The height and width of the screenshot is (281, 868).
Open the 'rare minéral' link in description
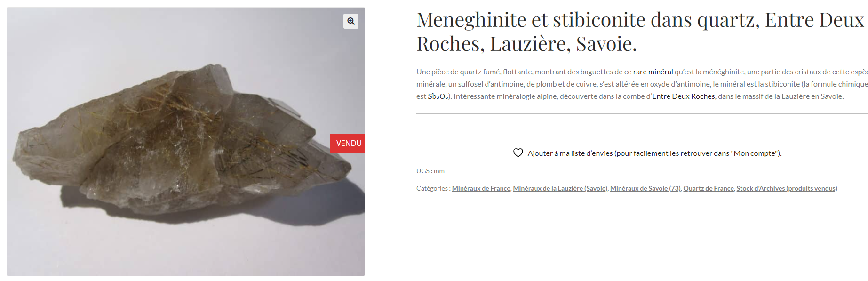click(x=653, y=72)
